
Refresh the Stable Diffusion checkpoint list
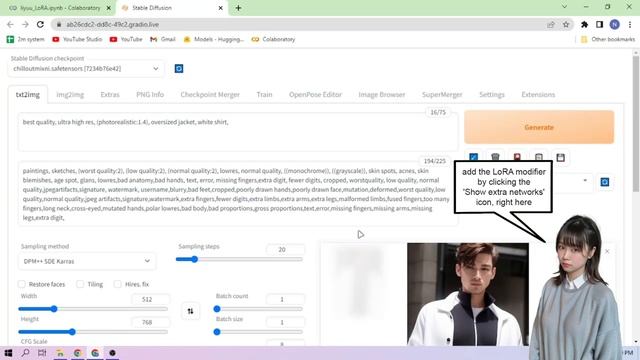point(179,69)
